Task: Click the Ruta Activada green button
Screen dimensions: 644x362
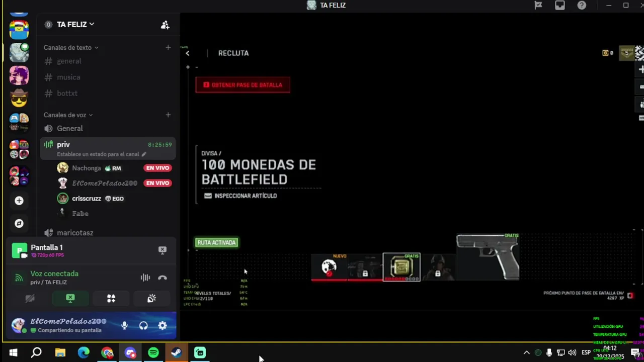Action: pos(216,242)
